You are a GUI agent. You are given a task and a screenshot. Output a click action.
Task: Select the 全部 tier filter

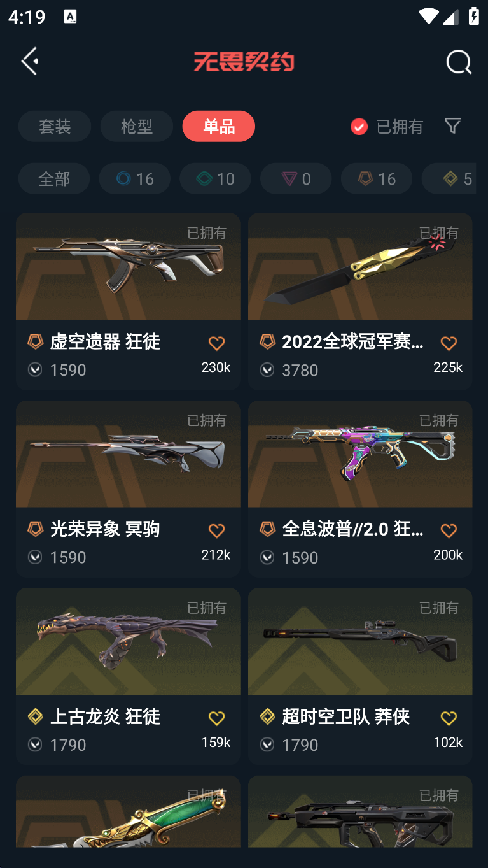(54, 178)
